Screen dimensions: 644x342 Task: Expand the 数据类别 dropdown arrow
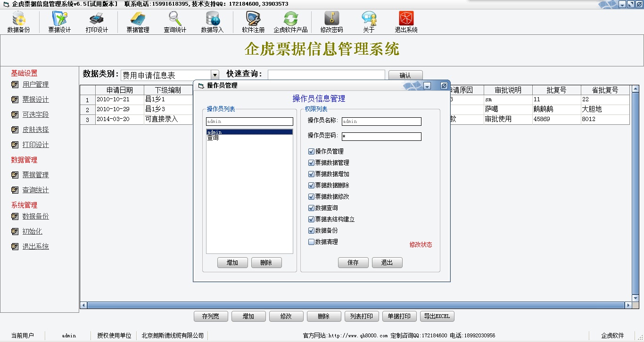click(215, 75)
